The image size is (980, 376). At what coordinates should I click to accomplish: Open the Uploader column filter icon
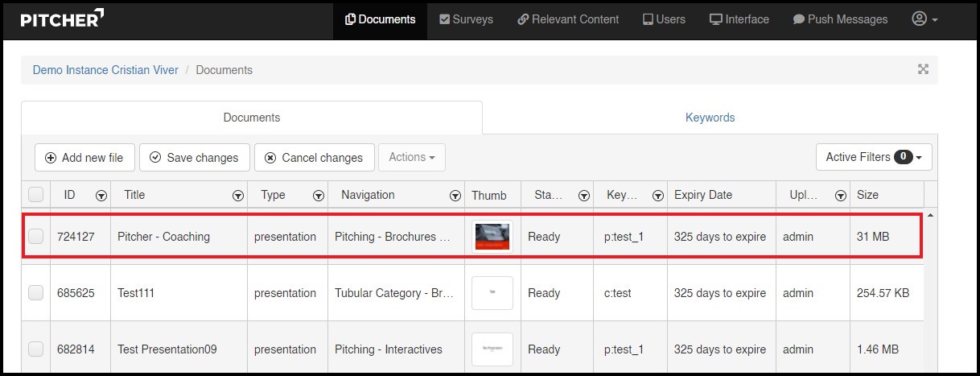pyautogui.click(x=841, y=196)
